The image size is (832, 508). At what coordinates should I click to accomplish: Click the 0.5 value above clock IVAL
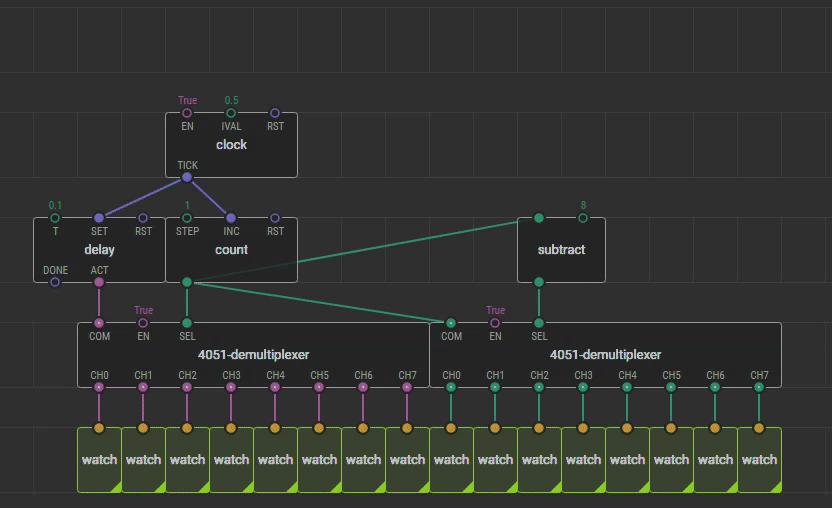point(231,100)
